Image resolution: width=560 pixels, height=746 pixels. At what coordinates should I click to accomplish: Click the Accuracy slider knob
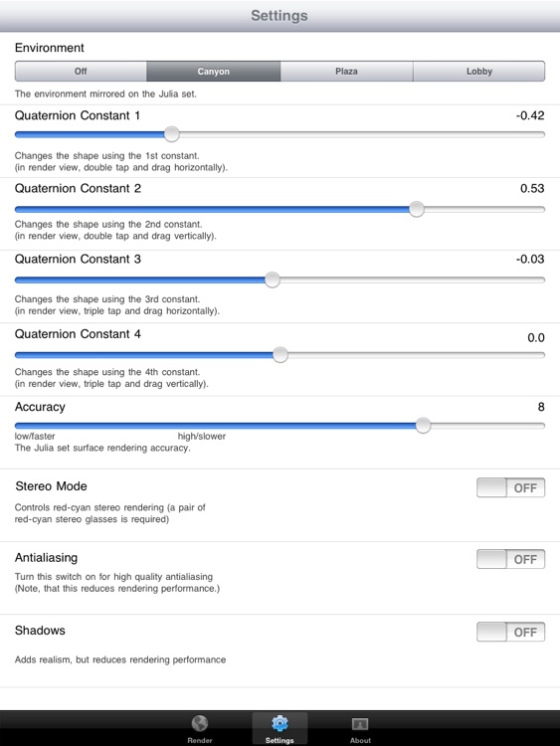point(423,426)
